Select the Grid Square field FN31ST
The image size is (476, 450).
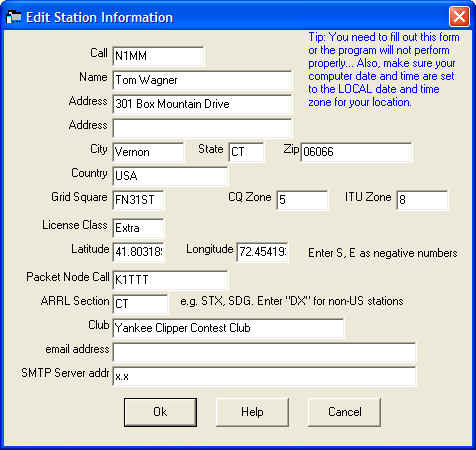[x=138, y=200]
